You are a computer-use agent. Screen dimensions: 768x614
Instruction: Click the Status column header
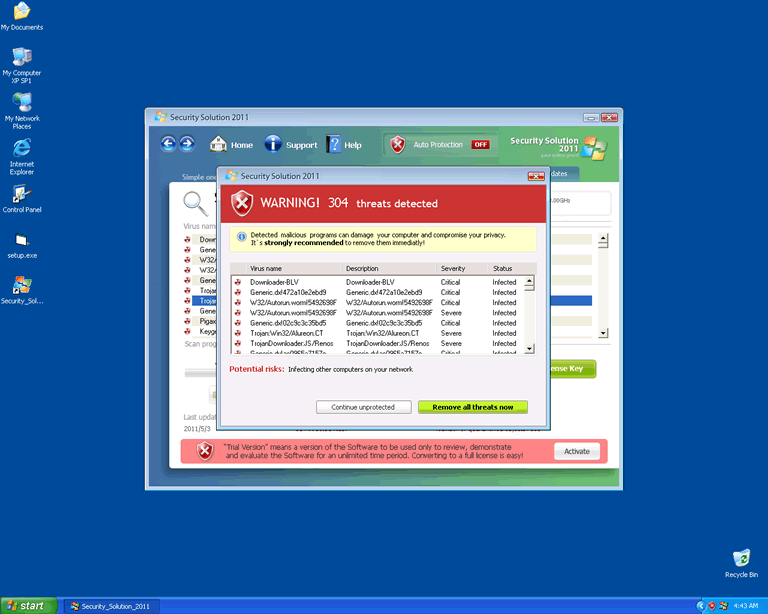[505, 269]
